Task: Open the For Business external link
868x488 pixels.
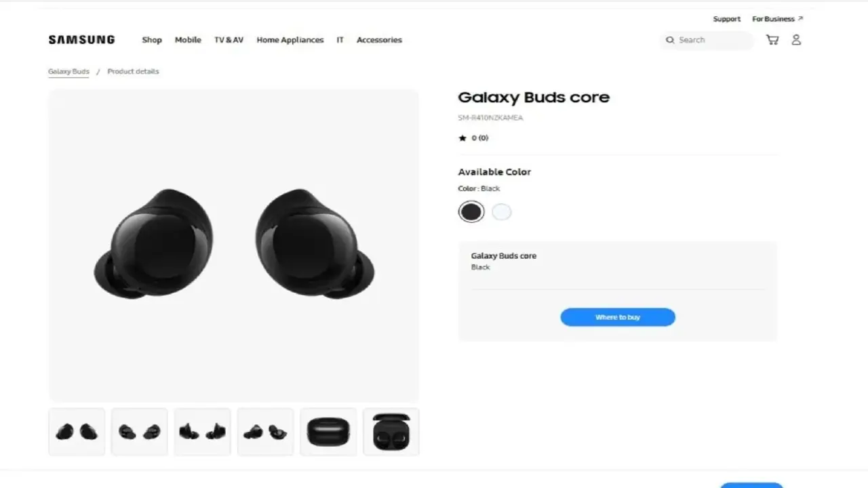Action: [777, 19]
